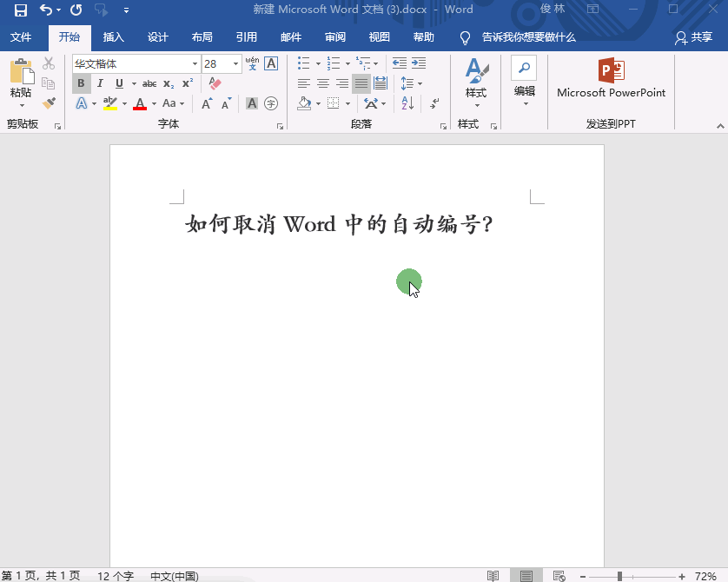
Task: Switch to the 插入 ribbon tab
Action: (114, 37)
